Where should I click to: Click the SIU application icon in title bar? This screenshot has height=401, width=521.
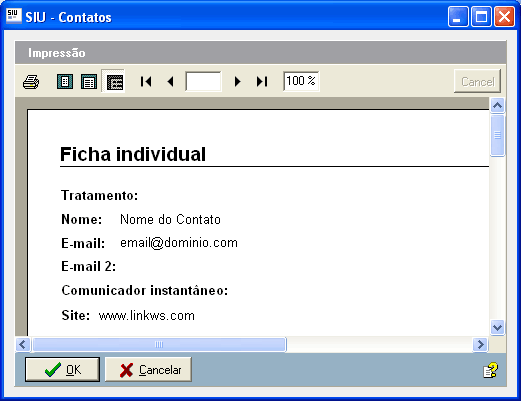13,16
